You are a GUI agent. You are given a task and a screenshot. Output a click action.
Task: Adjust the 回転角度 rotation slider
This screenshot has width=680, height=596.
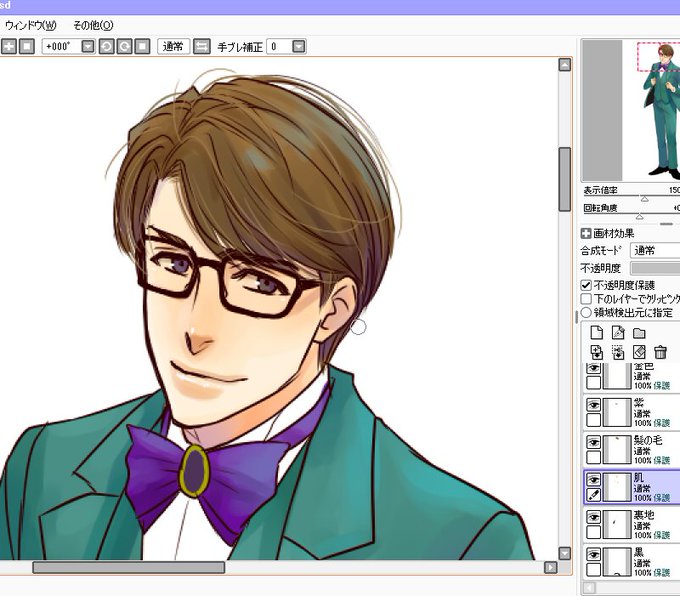tap(639, 216)
